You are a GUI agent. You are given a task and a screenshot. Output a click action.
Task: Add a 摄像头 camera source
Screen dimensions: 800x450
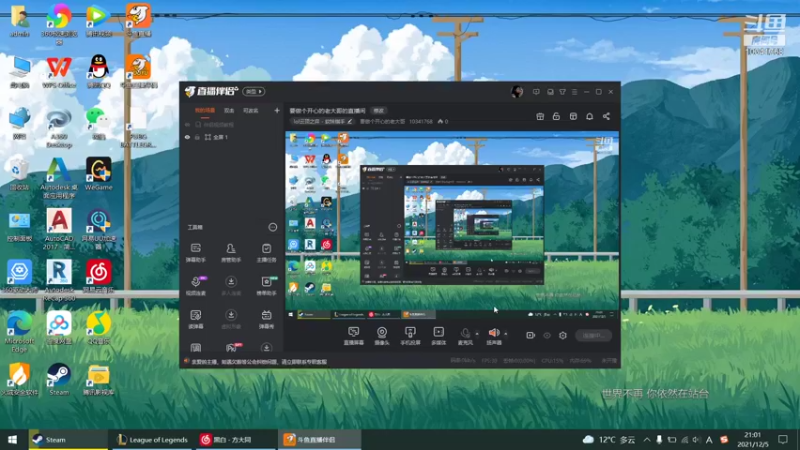[382, 336]
